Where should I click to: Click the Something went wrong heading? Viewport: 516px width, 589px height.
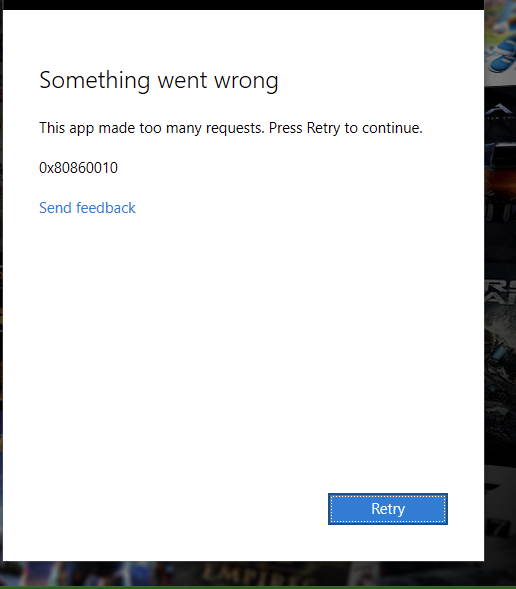[158, 80]
